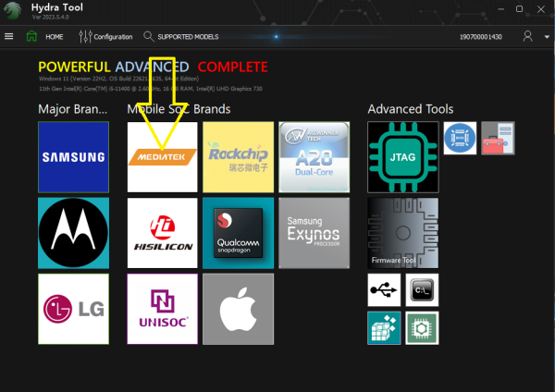Open the teal cubes blocks tool icon
Image resolution: width=555 pixels, height=392 pixels.
click(x=384, y=328)
